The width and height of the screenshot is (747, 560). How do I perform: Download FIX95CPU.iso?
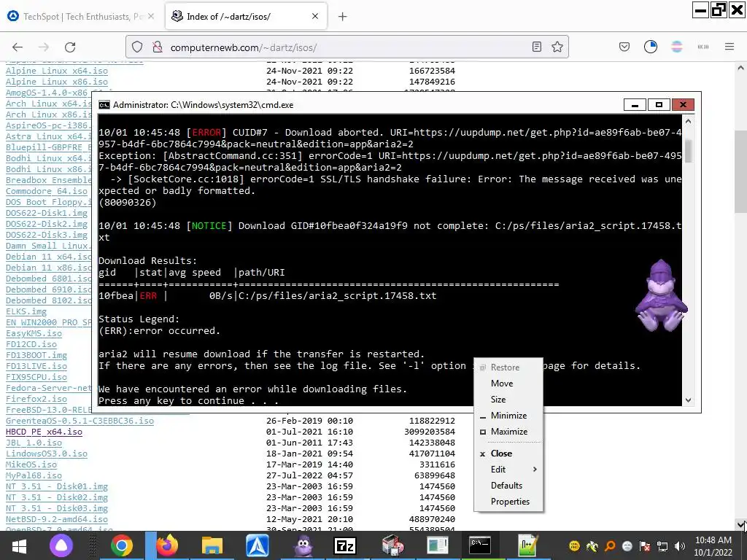tap(36, 377)
